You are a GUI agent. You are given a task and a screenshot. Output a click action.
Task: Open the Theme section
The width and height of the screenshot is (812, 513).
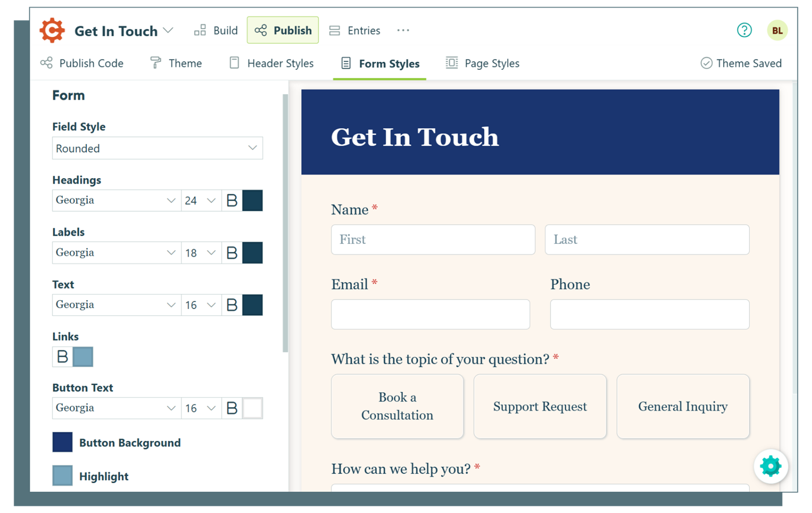(176, 63)
